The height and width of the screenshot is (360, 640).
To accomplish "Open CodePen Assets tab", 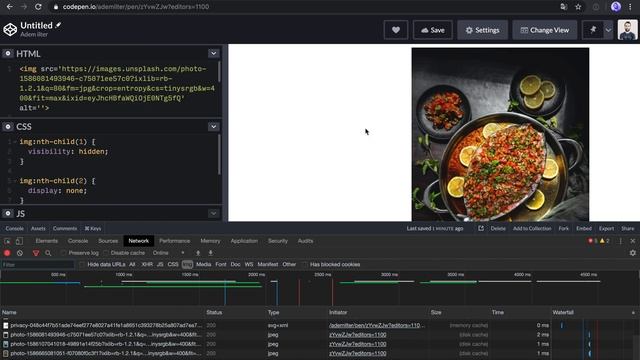I will 38,229.
